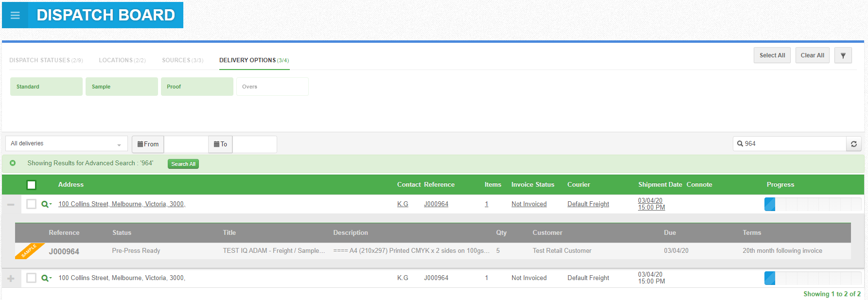Click the filter funnel icon button
868x300 pixels.
coord(843,55)
